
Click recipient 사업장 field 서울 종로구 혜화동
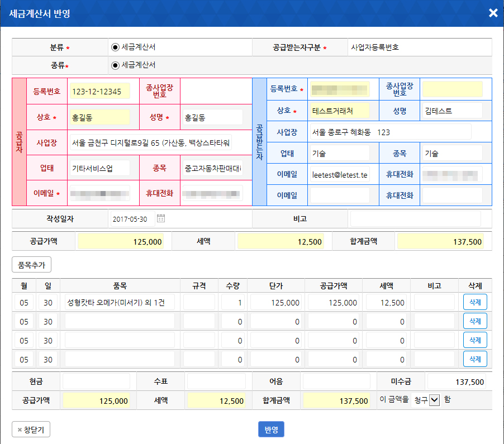pyautogui.click(x=391, y=132)
